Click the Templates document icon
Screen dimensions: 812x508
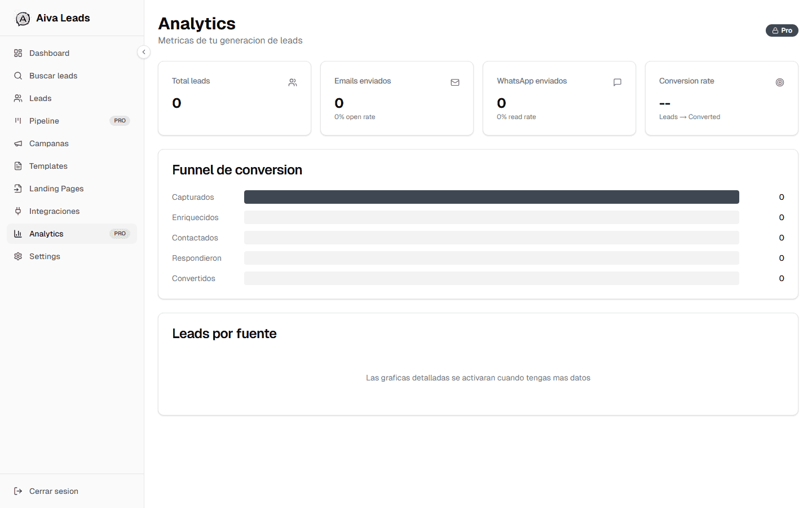tap(18, 166)
